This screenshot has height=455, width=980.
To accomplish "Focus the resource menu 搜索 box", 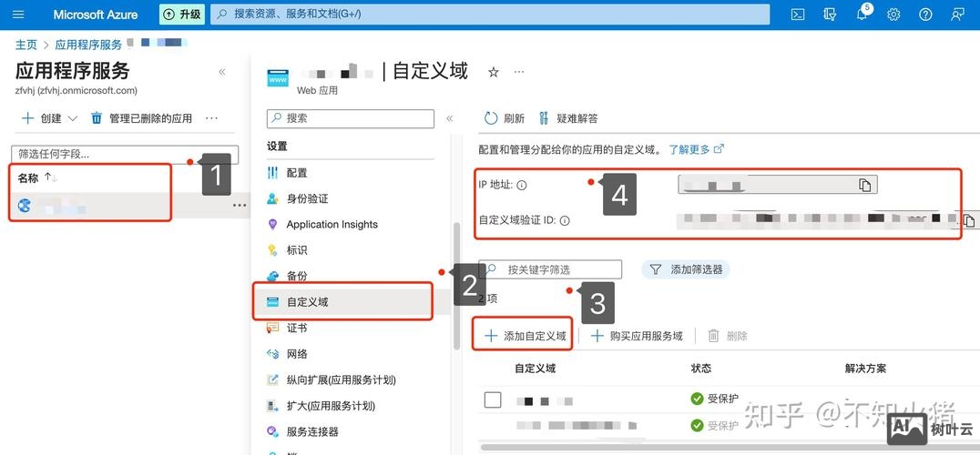I will pyautogui.click(x=351, y=118).
